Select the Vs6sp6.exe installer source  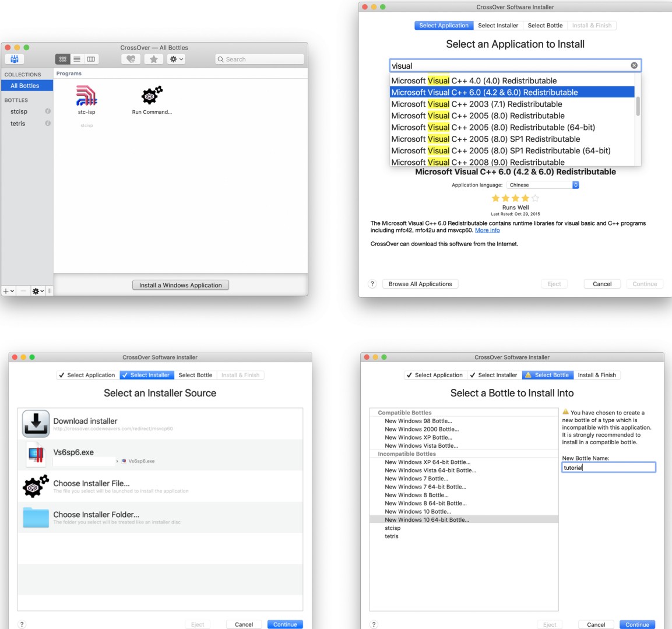160,455
